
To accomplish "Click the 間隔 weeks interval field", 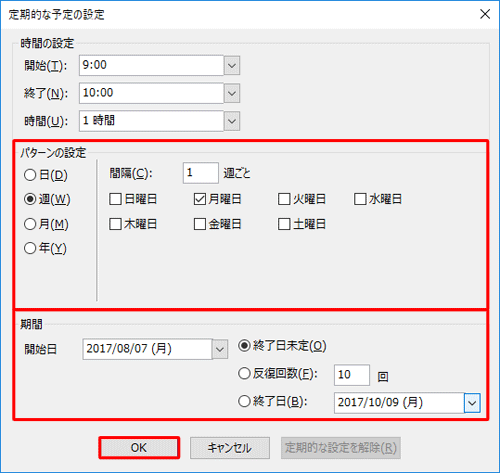I will [201, 173].
